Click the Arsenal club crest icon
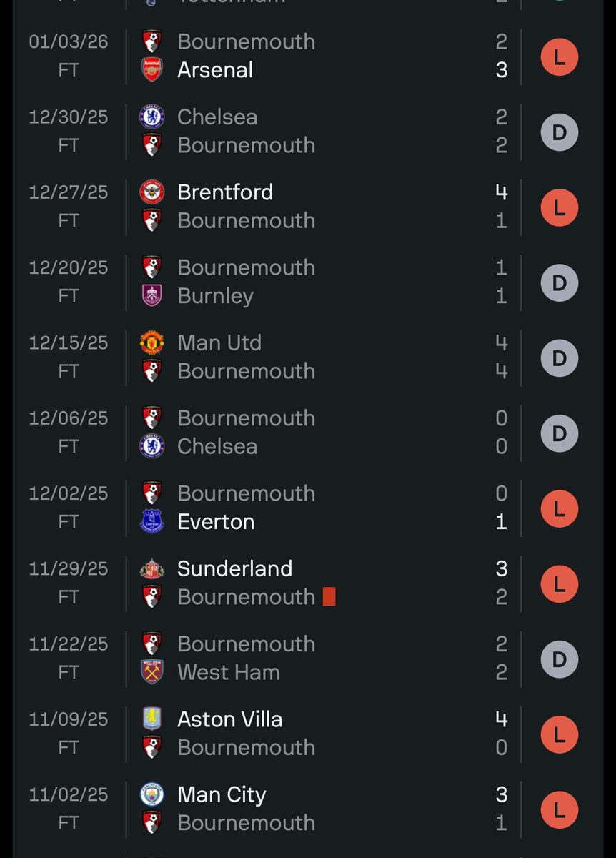The height and width of the screenshot is (858, 616). coord(151,70)
